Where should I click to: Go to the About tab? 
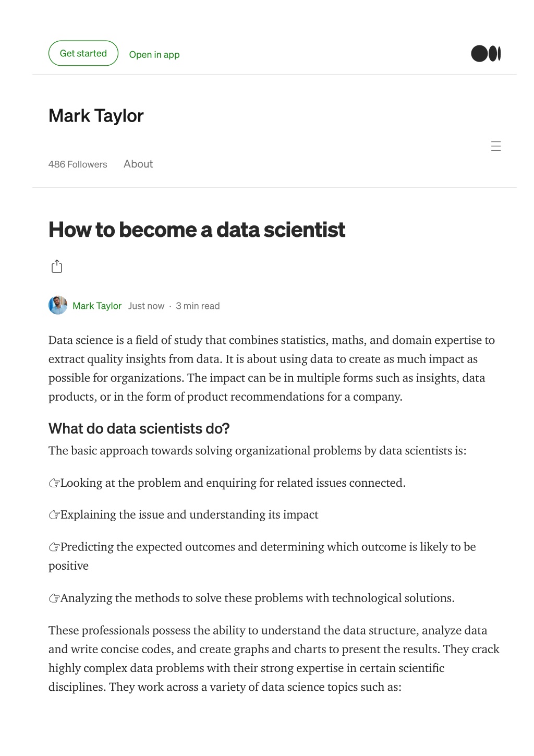(x=138, y=164)
